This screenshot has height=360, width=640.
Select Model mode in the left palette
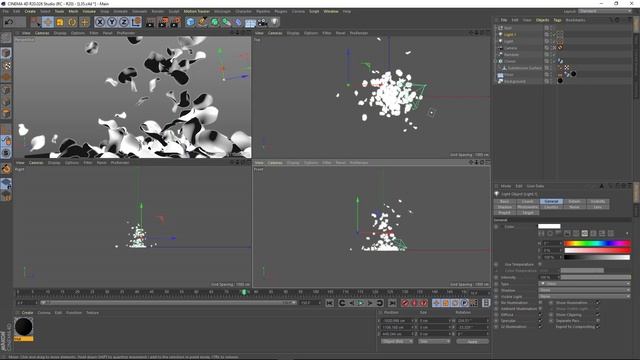pyautogui.click(x=6, y=53)
